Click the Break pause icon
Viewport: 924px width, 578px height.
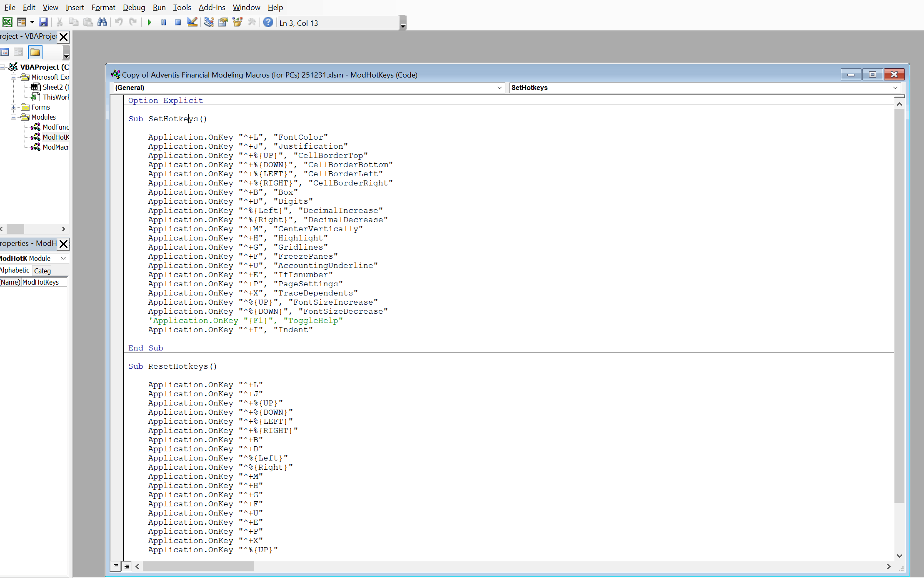point(164,23)
